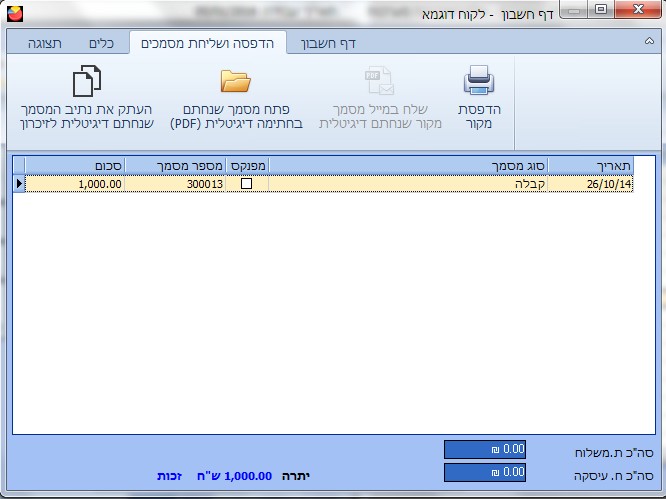Click the email icon שלח במייל מסמך
This screenshot has height=499, width=666.
380,81
